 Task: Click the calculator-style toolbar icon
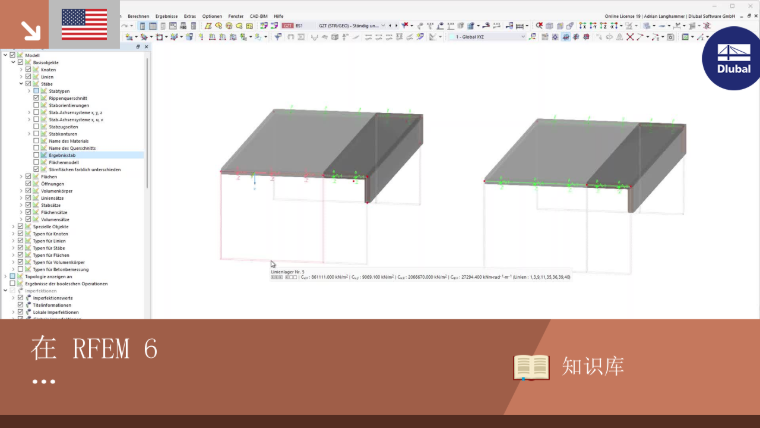[x=193, y=26]
